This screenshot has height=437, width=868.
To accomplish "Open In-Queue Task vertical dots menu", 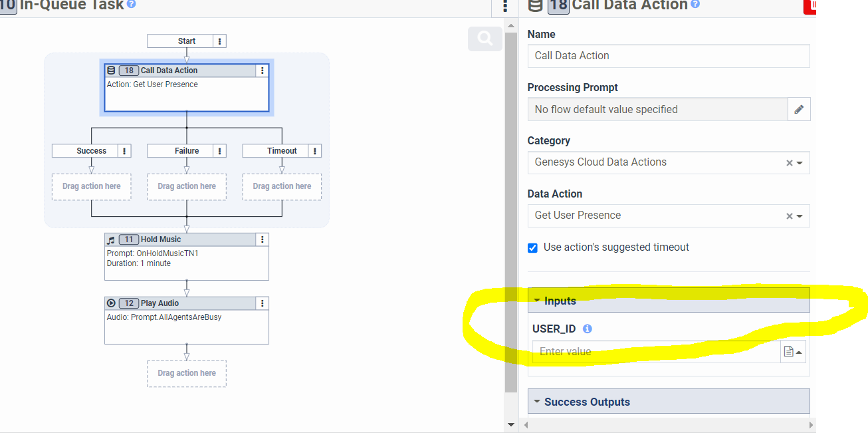I will pos(505,6).
